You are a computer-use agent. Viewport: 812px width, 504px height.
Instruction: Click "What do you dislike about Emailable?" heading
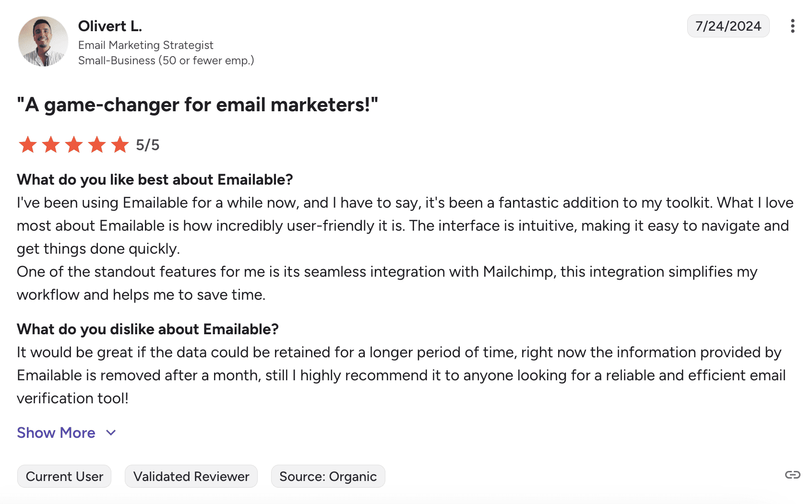point(147,329)
